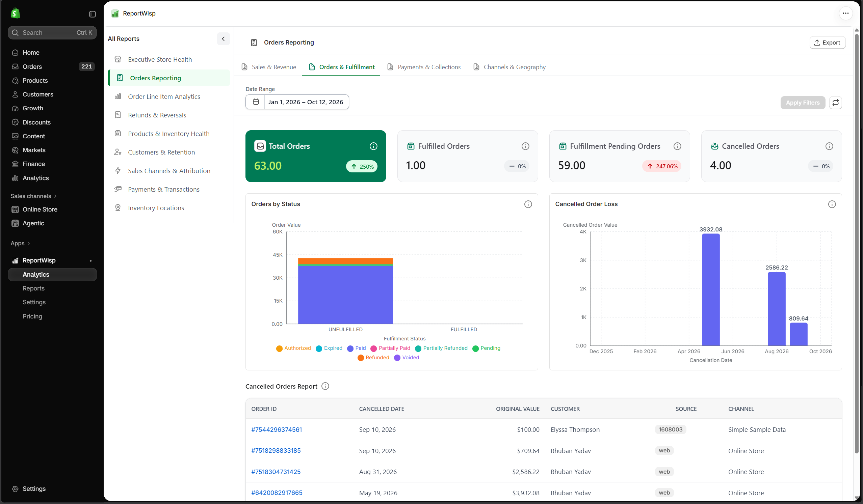Open order #7544296374561 link
The height and width of the screenshot is (504, 863).
tap(277, 429)
